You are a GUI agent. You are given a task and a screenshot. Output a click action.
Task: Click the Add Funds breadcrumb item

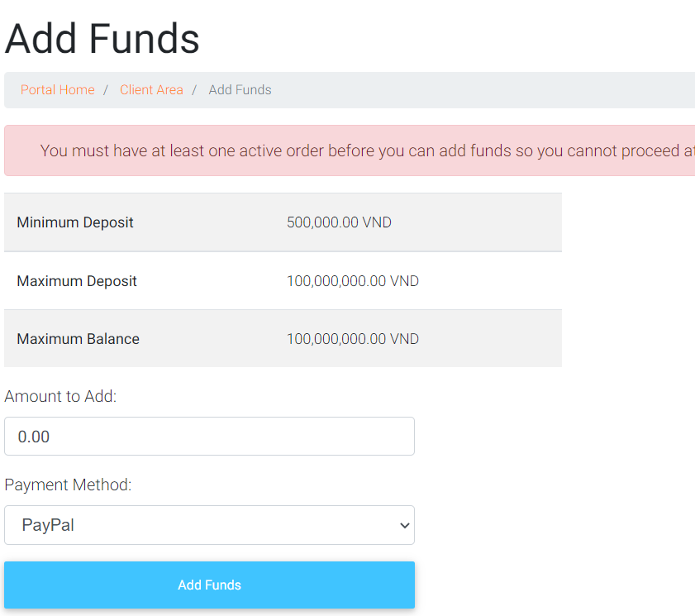[240, 90]
